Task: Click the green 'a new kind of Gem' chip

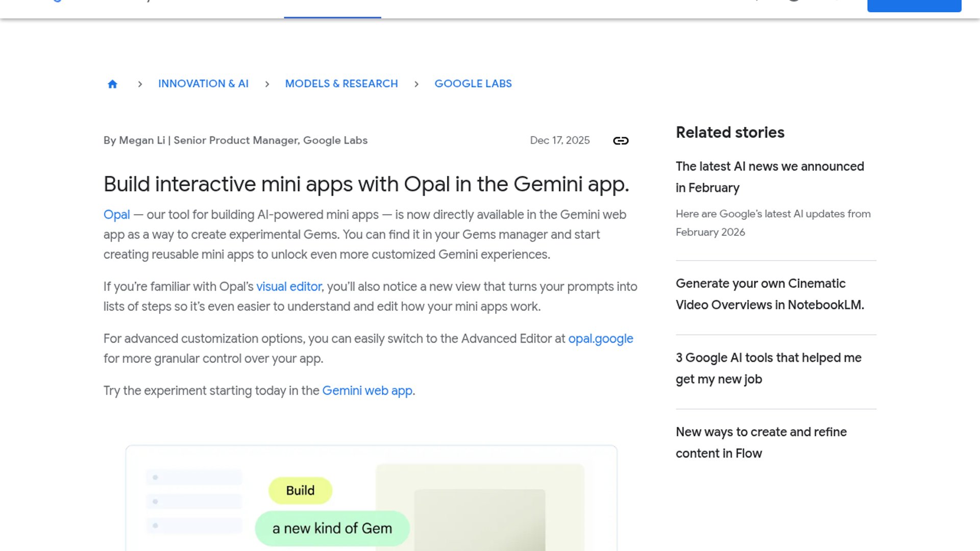Action: click(x=332, y=529)
